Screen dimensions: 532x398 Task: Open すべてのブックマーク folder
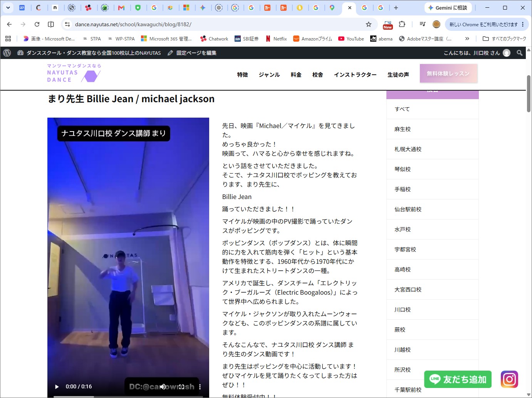[504, 39]
